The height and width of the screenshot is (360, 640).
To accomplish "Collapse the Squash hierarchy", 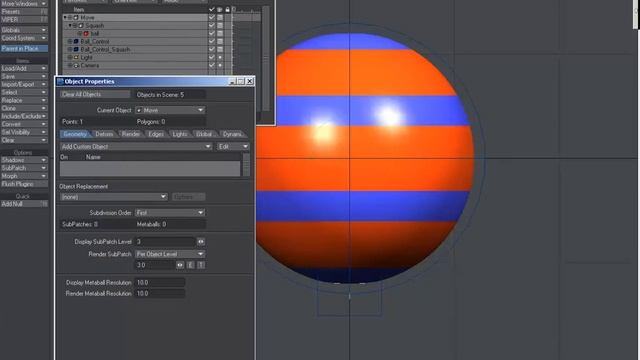I will click(x=70, y=26).
